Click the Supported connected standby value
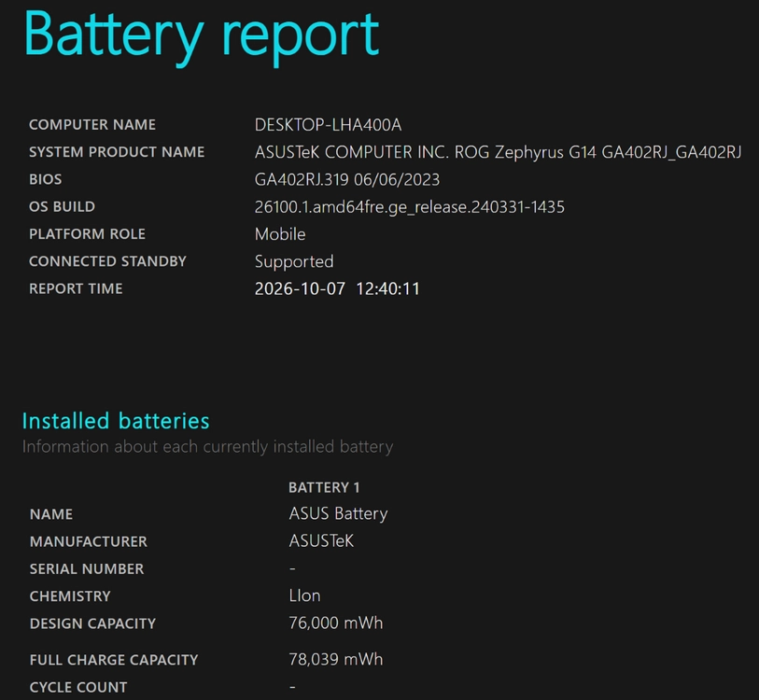The height and width of the screenshot is (700, 759). tap(294, 262)
